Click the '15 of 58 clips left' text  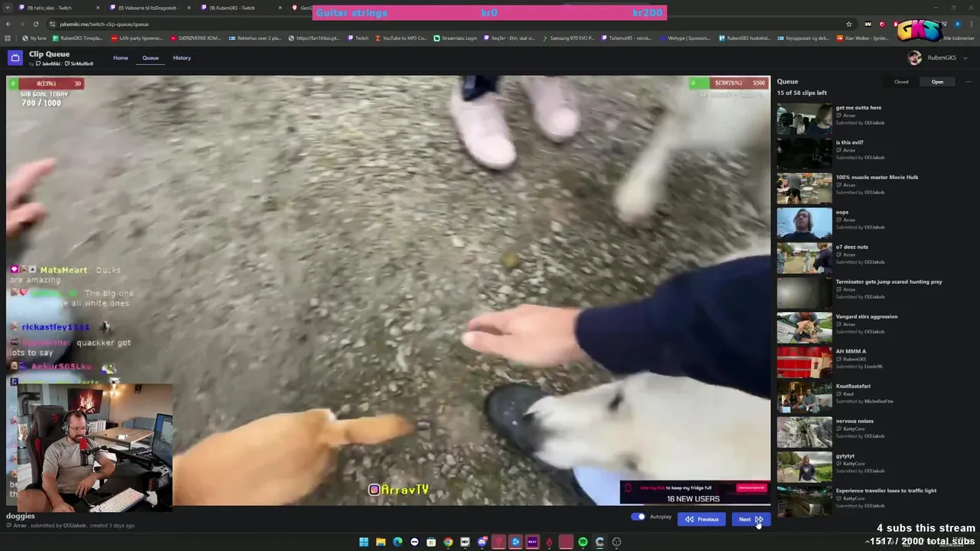[802, 93]
